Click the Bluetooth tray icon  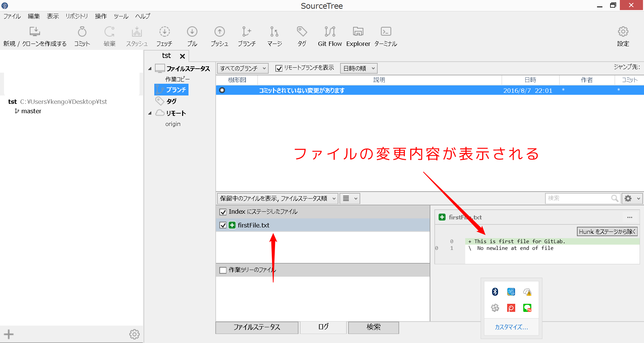coord(495,292)
